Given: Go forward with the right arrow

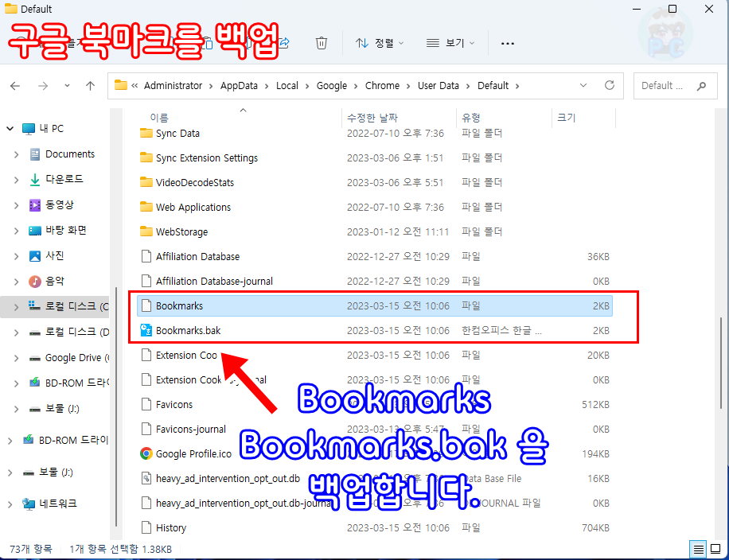Looking at the screenshot, I should coord(43,86).
